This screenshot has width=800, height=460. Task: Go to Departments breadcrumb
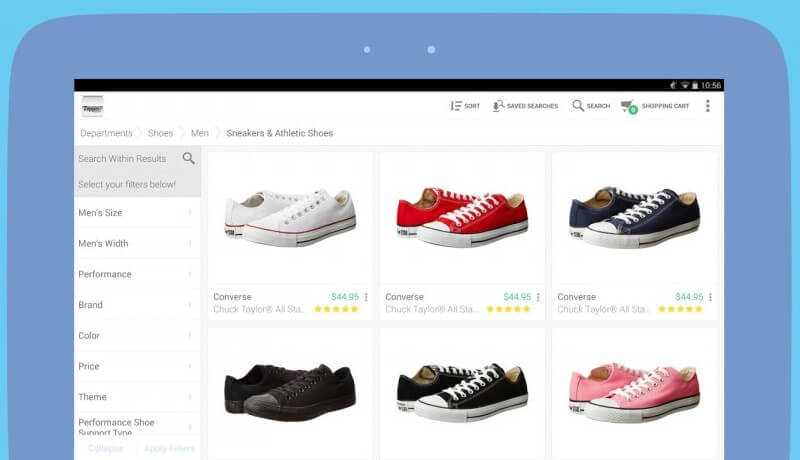[x=106, y=133]
